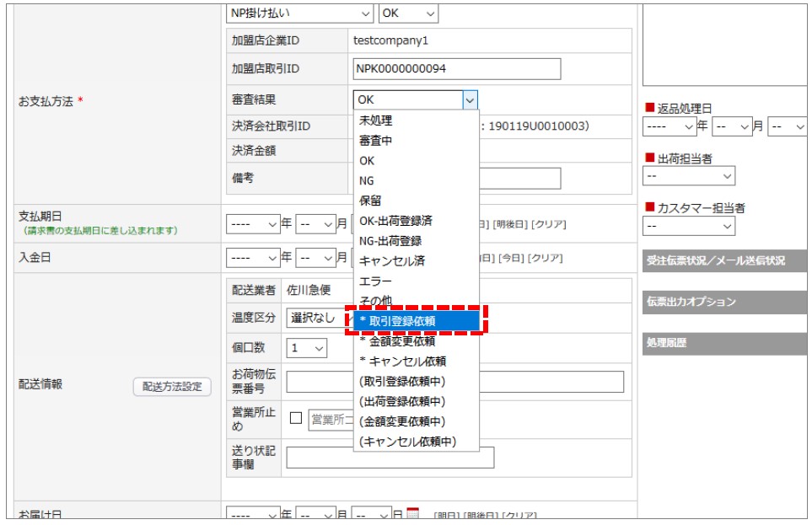Screen dimensions: 812x525
Task: Select NG-出荷登録 option
Action: coord(416,241)
